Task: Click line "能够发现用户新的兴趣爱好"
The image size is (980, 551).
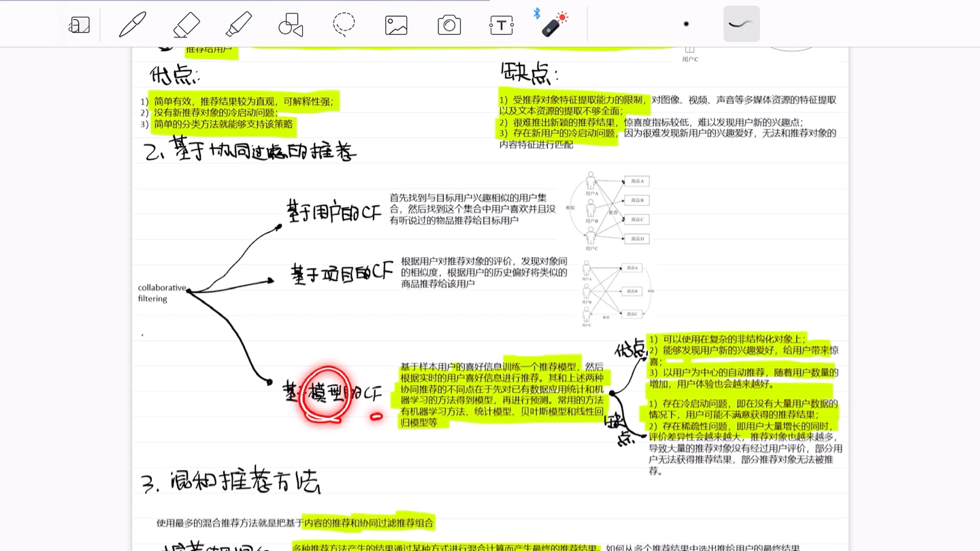Action: [x=743, y=356]
